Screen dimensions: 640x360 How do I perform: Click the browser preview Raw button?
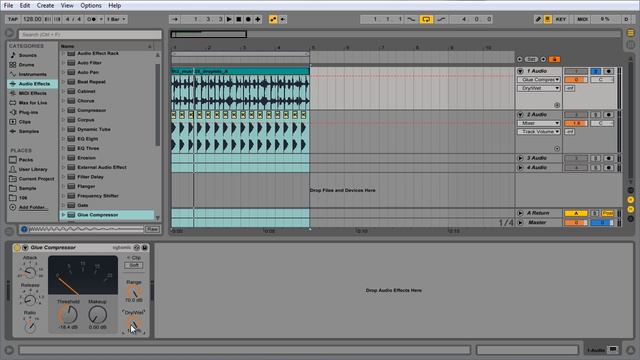click(x=152, y=229)
